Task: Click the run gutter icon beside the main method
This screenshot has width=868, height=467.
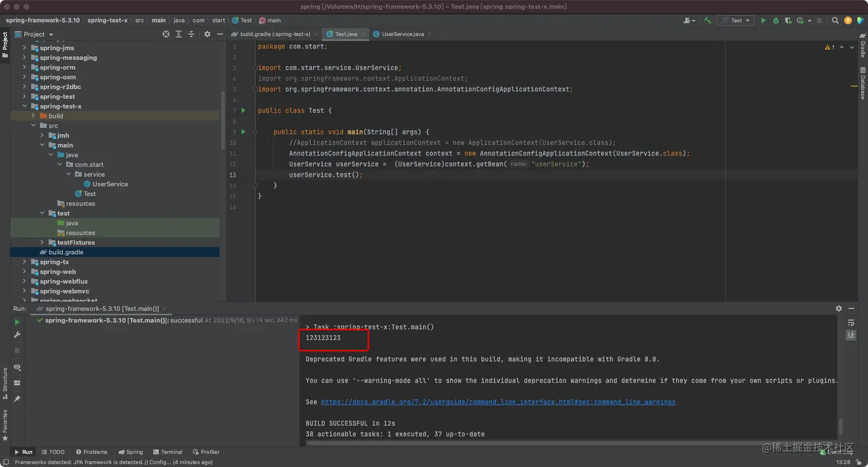Action: tap(243, 132)
